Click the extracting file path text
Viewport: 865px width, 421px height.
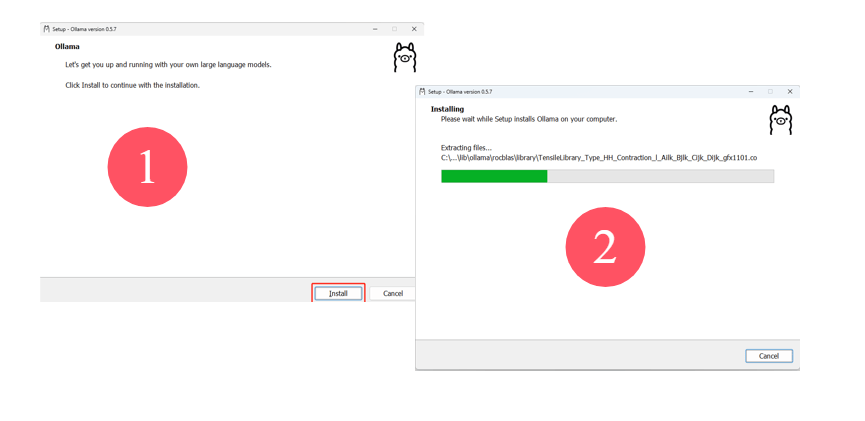(599, 158)
